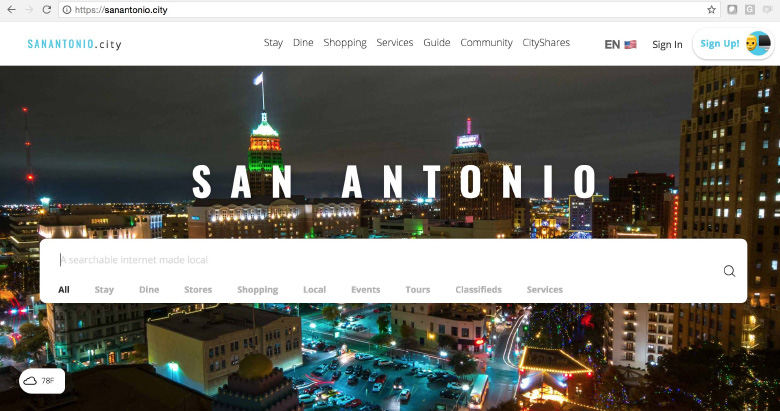
Task: Reload the page with the refresh icon
Action: pyautogui.click(x=47, y=9)
